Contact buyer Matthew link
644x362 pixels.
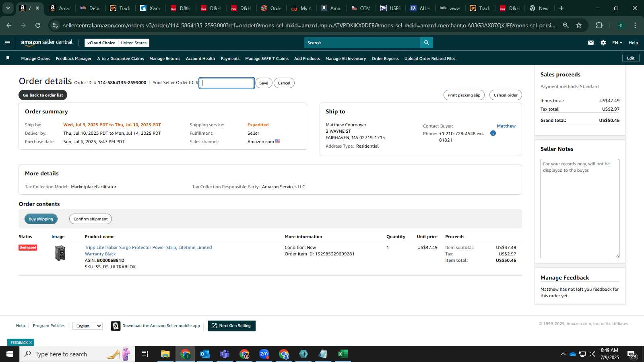pos(506,126)
